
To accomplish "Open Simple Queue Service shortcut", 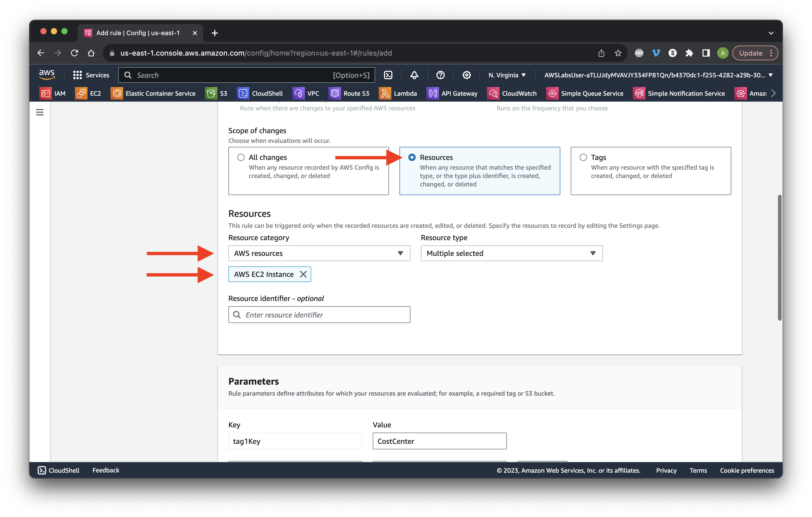I will click(585, 94).
